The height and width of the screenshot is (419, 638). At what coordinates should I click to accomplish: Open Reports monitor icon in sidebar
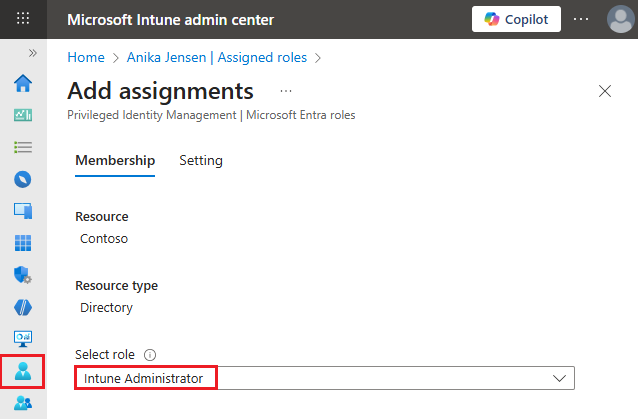click(22, 338)
